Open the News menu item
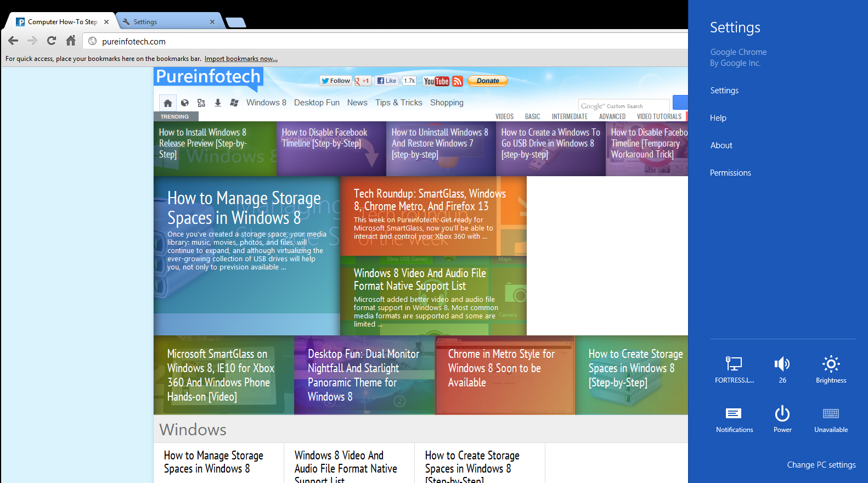 click(x=357, y=103)
